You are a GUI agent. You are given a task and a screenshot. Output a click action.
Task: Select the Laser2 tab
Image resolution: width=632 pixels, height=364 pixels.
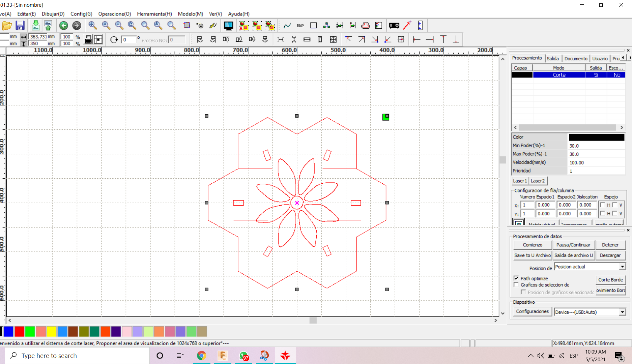coord(538,181)
